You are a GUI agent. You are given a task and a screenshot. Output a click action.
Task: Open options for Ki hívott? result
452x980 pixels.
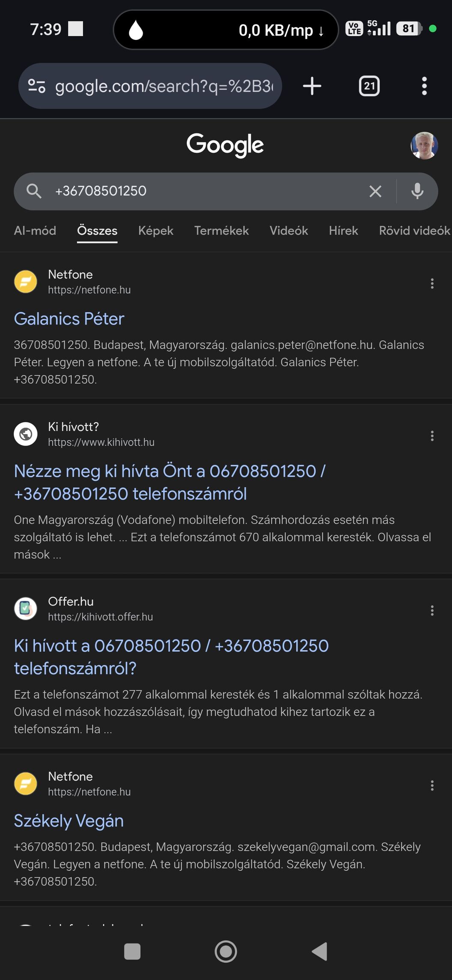coord(432,436)
